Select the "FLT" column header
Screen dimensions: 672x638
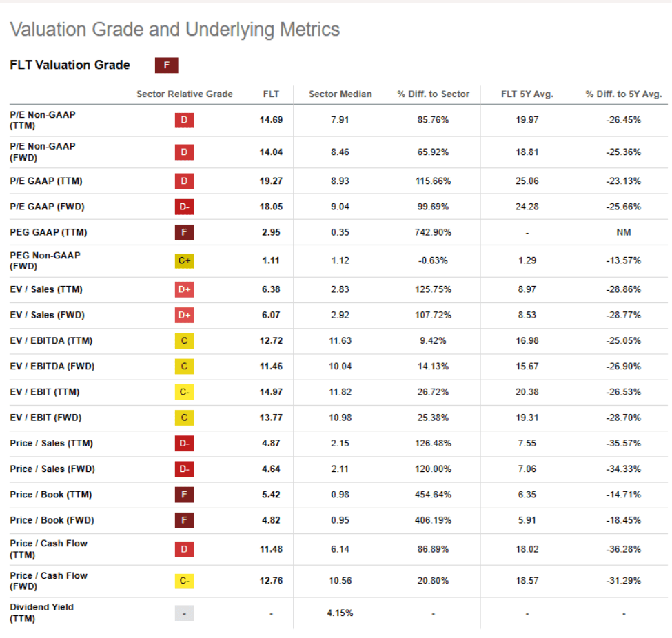coord(271,94)
